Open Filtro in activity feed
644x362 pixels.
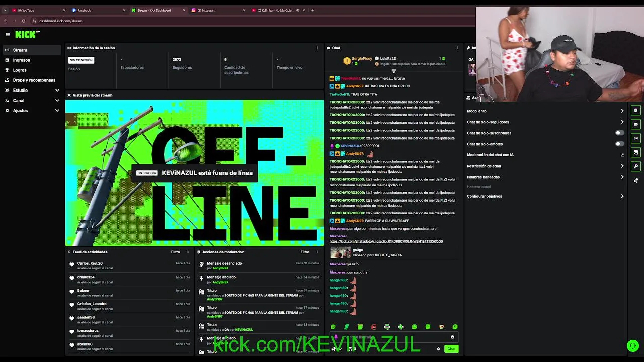(175, 252)
